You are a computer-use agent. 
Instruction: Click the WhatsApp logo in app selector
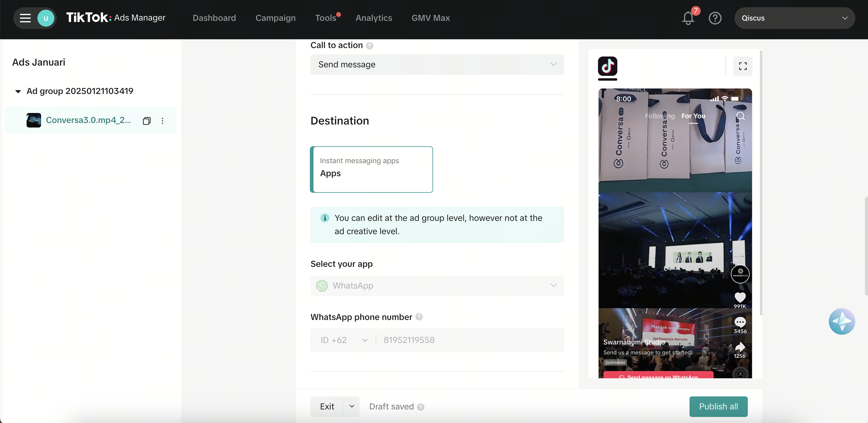[322, 286]
